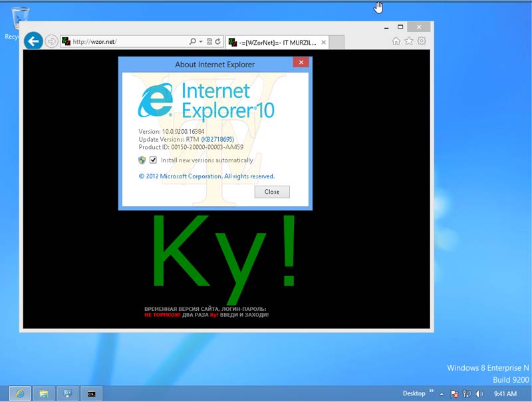
Task: Open File Explorer from the taskbar
Action: point(43,393)
